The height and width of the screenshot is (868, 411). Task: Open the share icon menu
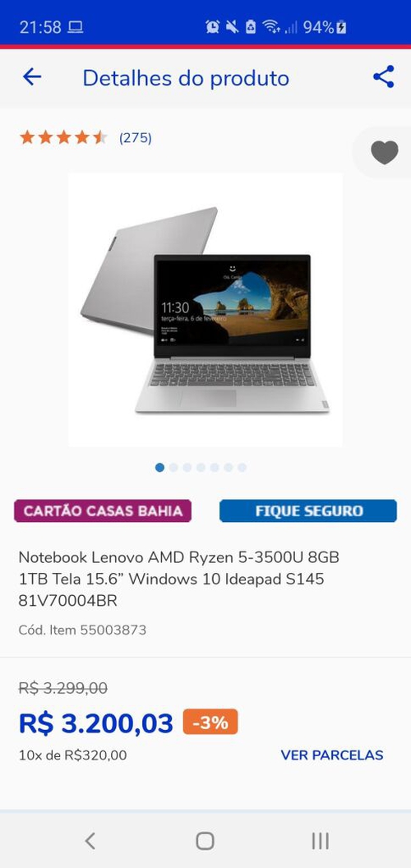[383, 77]
